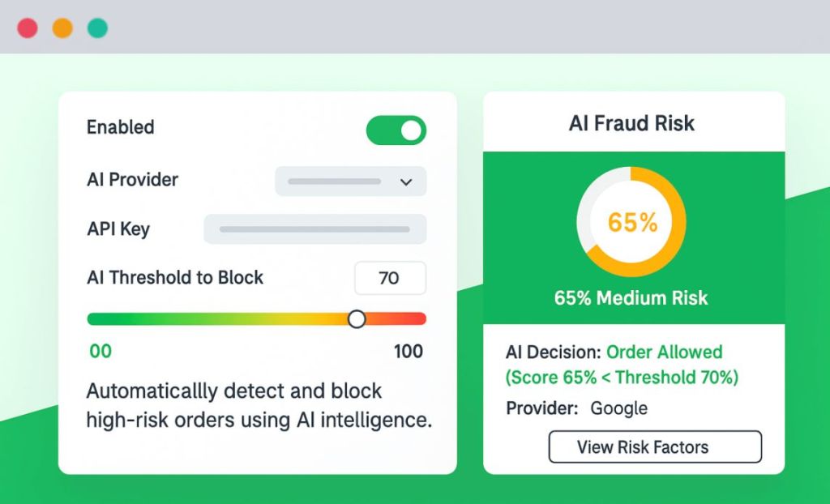Click the 65% risk donut chart
Viewport: 830px width, 504px height.
(631, 220)
